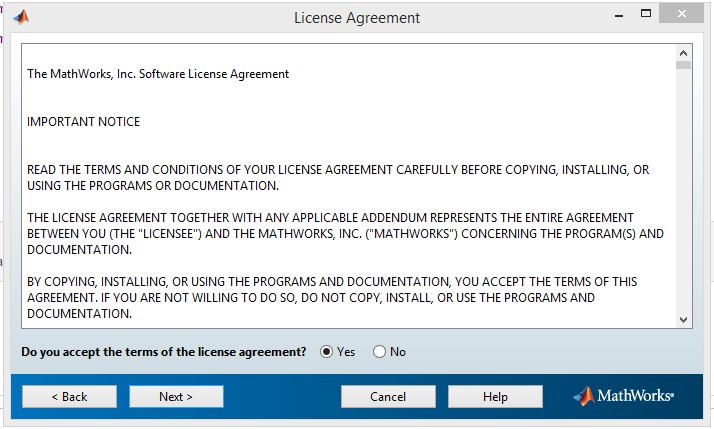Click the License Agreement title bar text
Image resolution: width=714 pixels, height=429 pixels.
click(357, 18)
